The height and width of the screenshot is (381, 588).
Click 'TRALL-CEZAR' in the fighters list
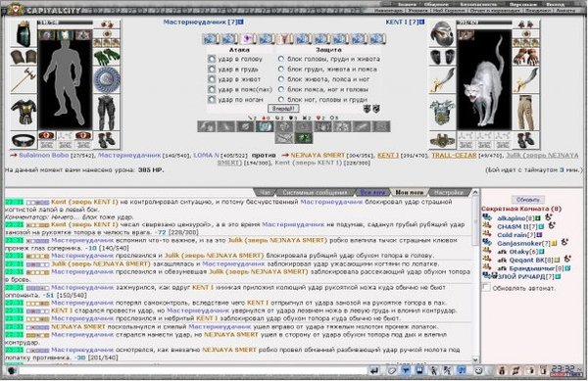pyautogui.click(x=454, y=155)
